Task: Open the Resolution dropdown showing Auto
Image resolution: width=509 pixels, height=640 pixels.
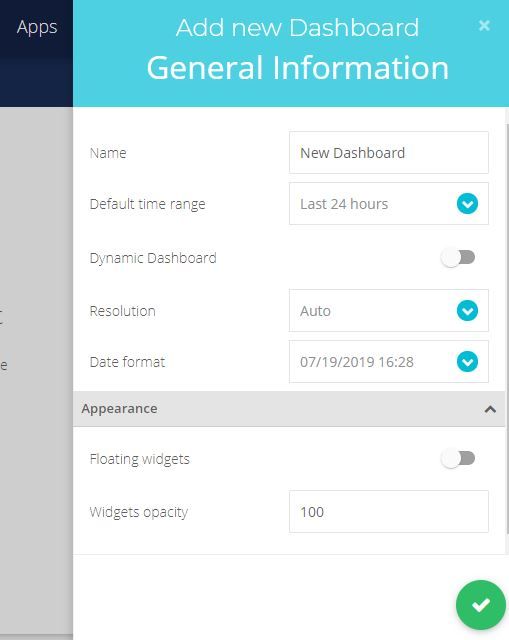Action: 389,311
